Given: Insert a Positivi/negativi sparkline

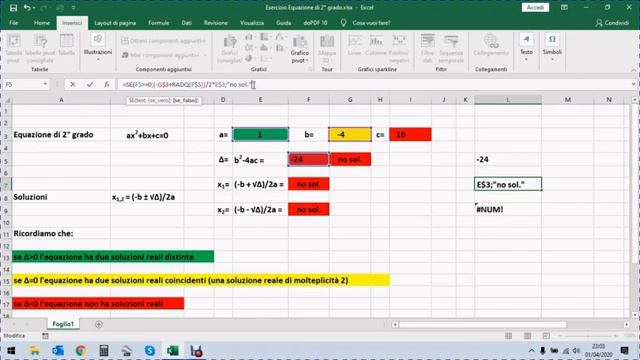Looking at the screenshot, I should click(x=399, y=49).
